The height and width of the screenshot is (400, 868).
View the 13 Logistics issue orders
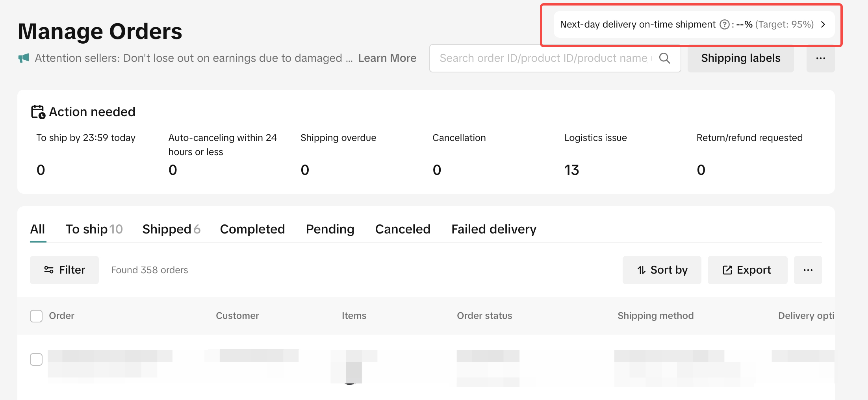[x=571, y=170]
